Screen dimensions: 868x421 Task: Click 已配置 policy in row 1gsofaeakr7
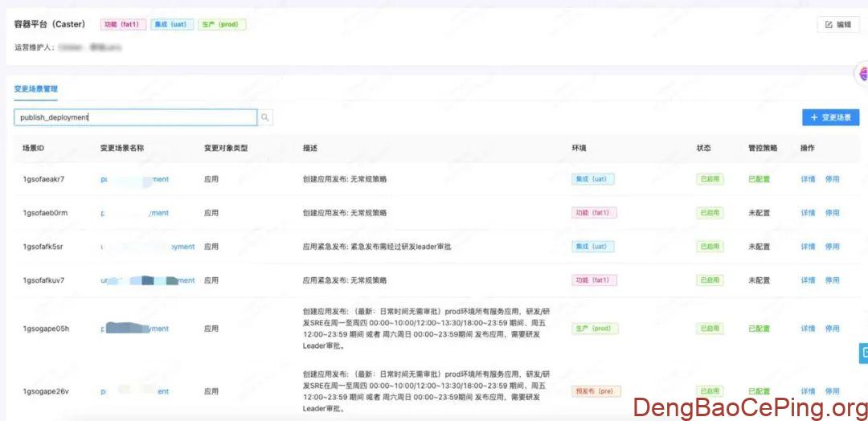[x=759, y=179]
